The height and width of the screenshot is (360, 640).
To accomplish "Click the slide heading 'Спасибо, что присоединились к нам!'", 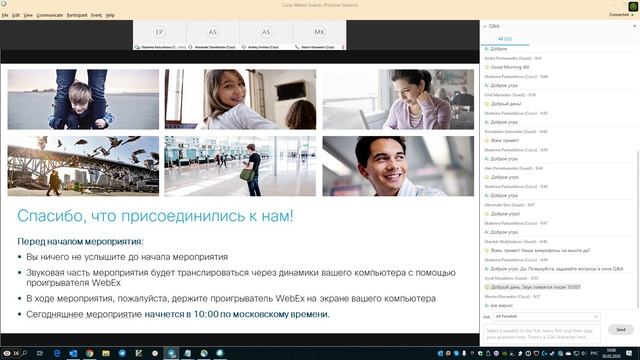I will click(155, 216).
